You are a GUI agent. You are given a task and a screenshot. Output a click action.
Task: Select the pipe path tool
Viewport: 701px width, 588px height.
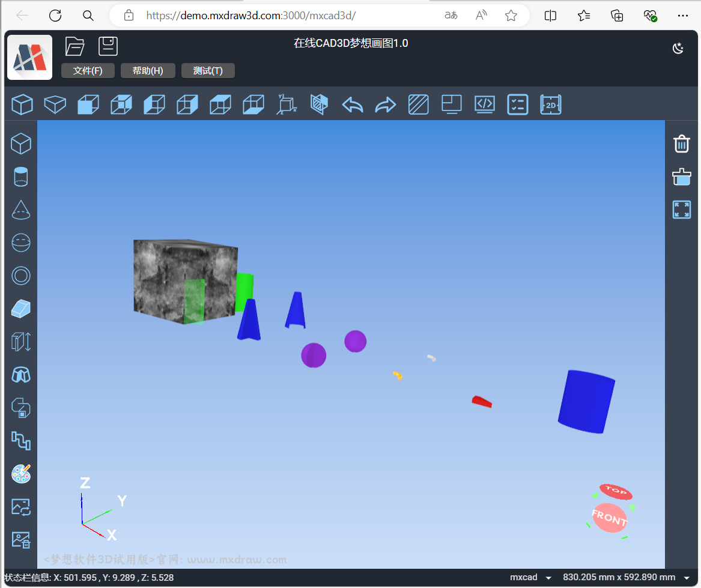tap(21, 441)
